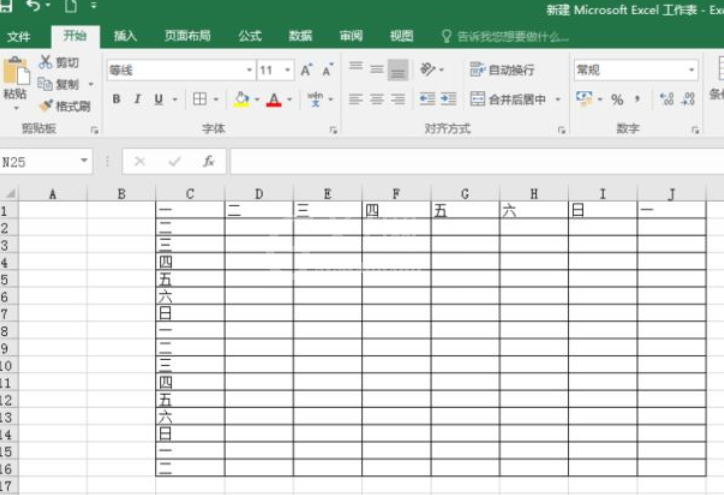The image size is (724, 495).
Task: Increase indent icon
Action: click(x=448, y=99)
